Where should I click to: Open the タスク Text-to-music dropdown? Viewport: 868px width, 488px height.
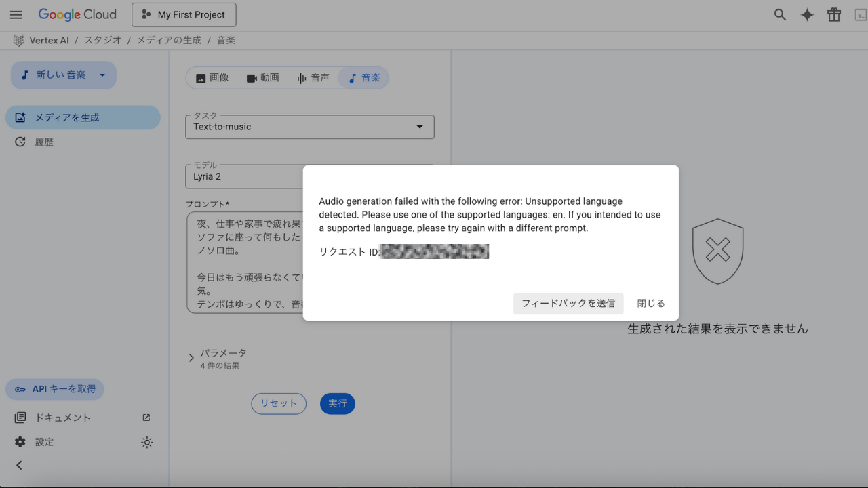309,127
